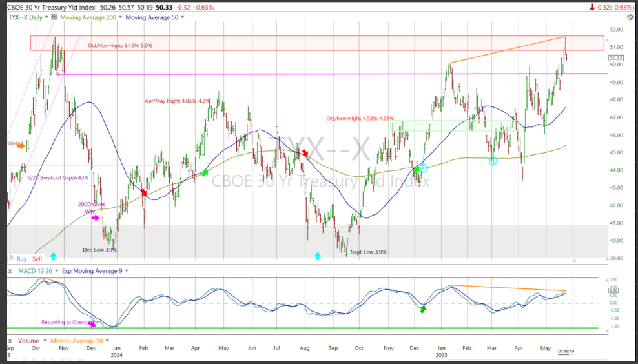638x364 pixels.
Task: Select the orange Breakout arrow annotation
Action: tap(21, 146)
